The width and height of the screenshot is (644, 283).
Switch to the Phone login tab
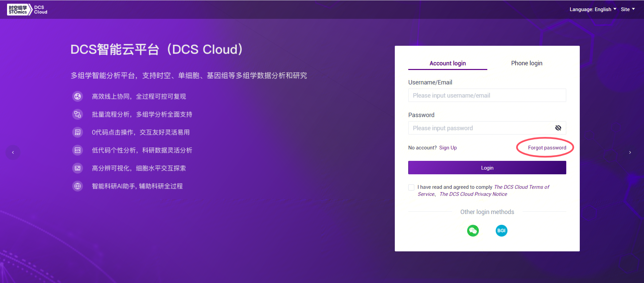click(527, 63)
